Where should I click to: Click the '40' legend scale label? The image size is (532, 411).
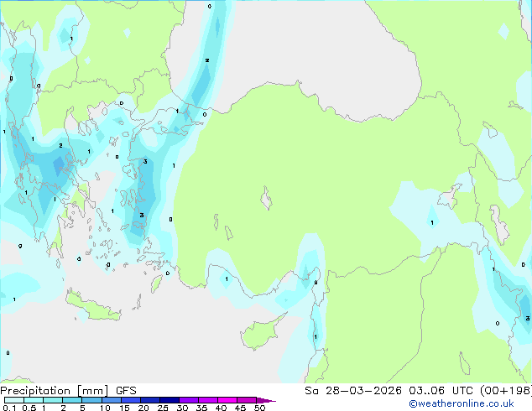coord(221,408)
